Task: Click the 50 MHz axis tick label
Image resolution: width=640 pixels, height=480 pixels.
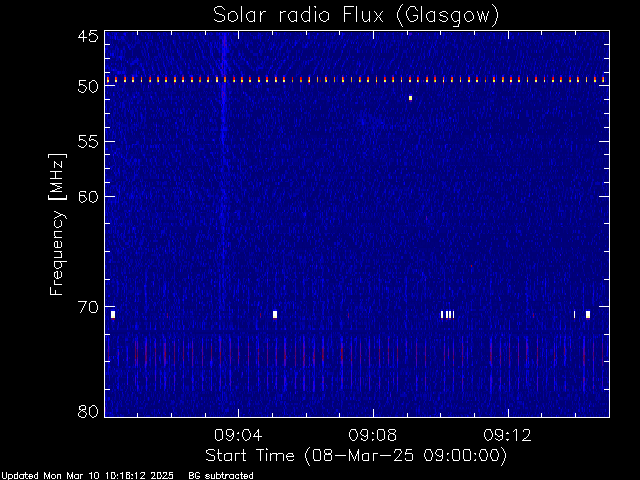Action: 88,86
